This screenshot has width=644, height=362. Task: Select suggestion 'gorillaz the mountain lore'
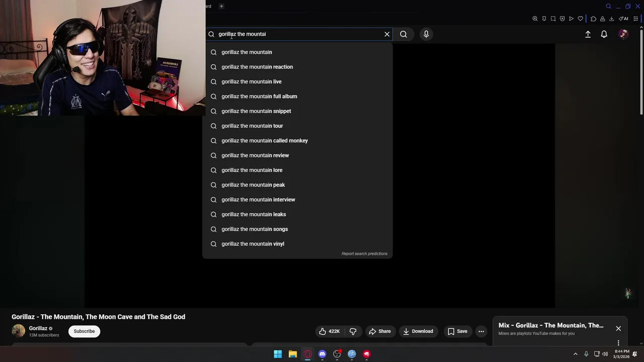pyautogui.click(x=297, y=170)
